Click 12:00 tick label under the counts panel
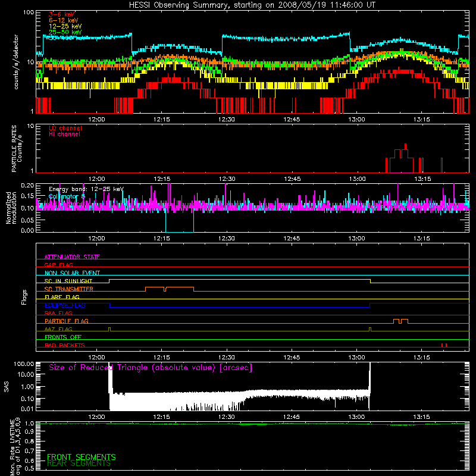The width and height of the screenshot is (476, 476). (96, 120)
